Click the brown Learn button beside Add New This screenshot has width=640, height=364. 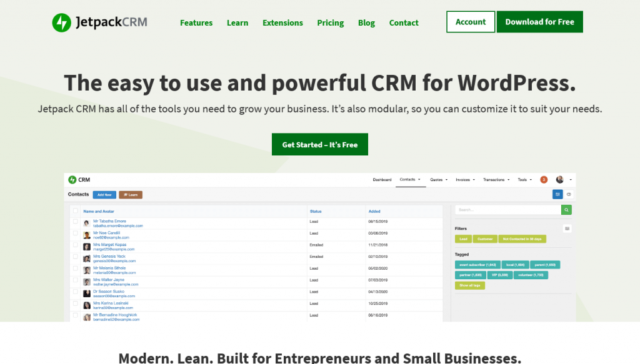(x=131, y=195)
